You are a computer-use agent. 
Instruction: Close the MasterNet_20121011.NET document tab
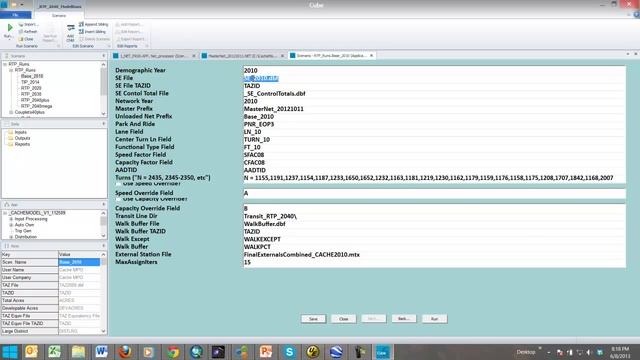(282, 56)
